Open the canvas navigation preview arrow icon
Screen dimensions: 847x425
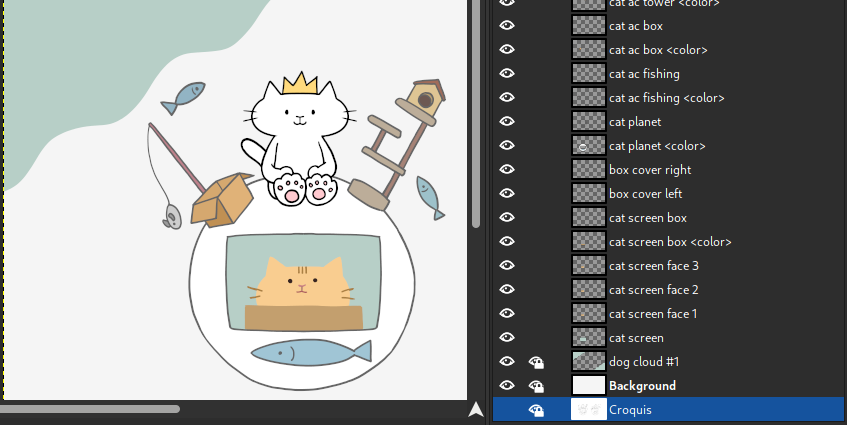click(x=476, y=409)
